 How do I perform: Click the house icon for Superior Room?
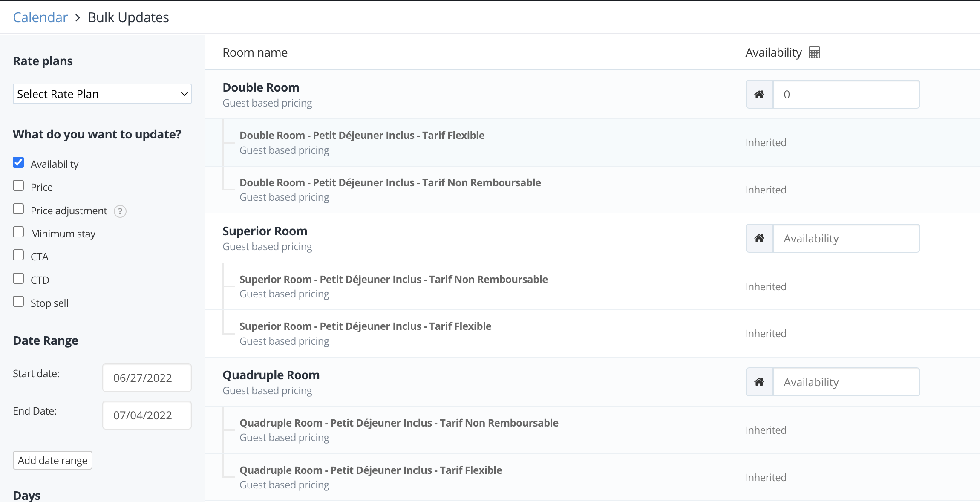pos(759,238)
